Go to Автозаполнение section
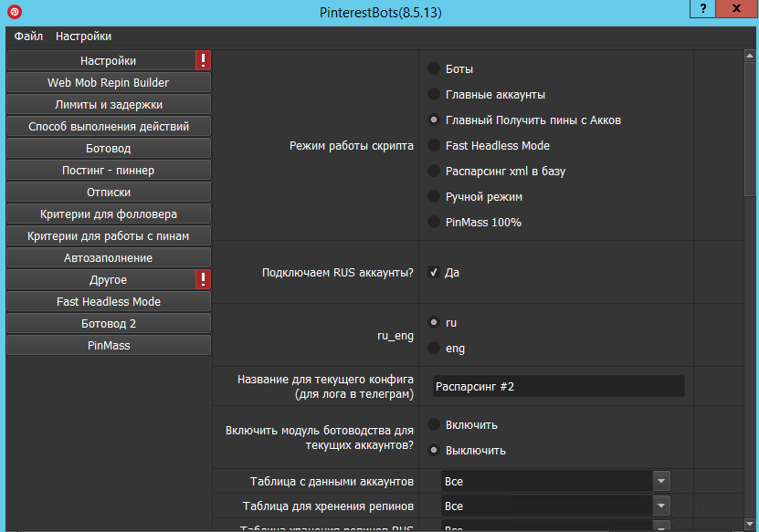 [109, 257]
